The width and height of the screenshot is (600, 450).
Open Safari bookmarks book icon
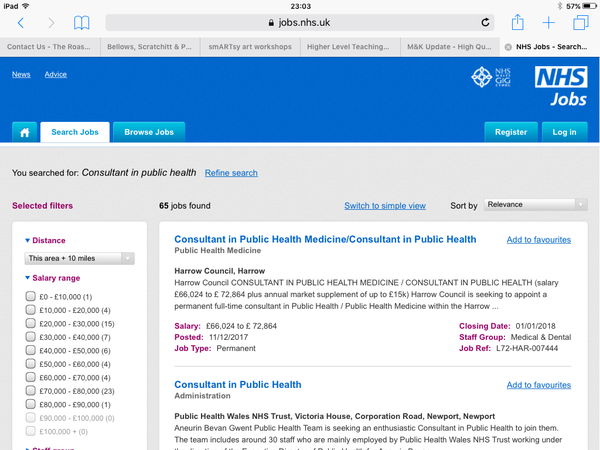82,23
